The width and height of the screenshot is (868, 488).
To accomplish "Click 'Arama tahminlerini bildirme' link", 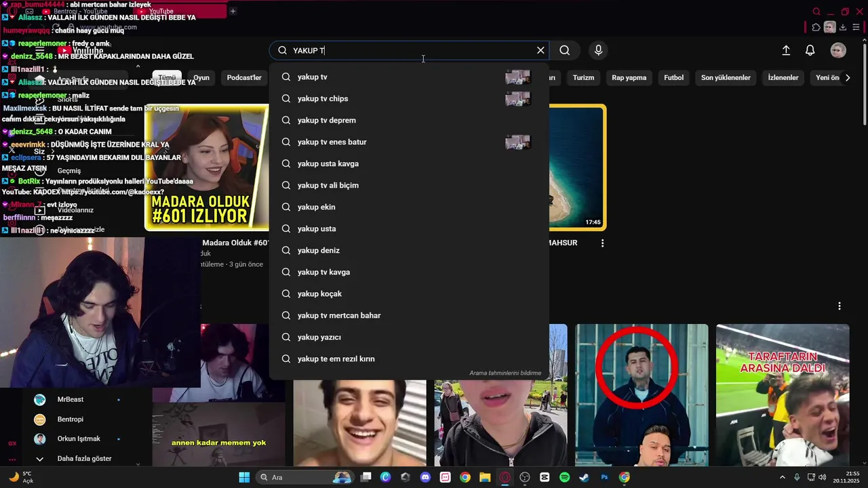I will (505, 373).
